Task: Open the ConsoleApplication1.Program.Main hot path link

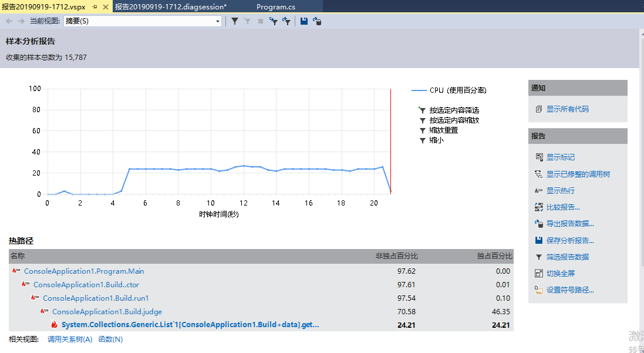Action: pyautogui.click(x=84, y=271)
